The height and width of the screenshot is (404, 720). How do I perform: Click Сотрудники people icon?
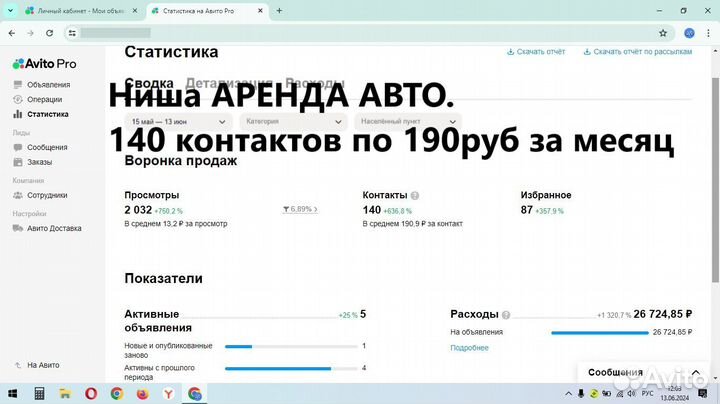18,195
